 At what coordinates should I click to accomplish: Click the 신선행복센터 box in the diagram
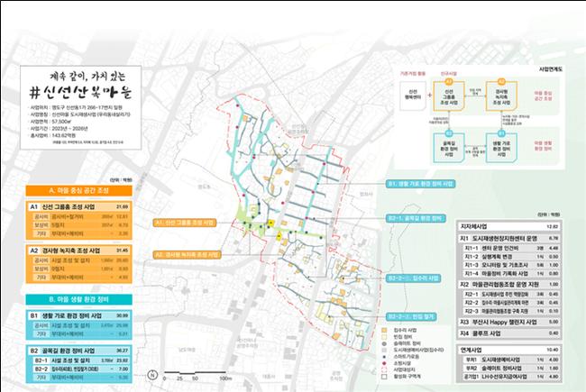point(410,96)
